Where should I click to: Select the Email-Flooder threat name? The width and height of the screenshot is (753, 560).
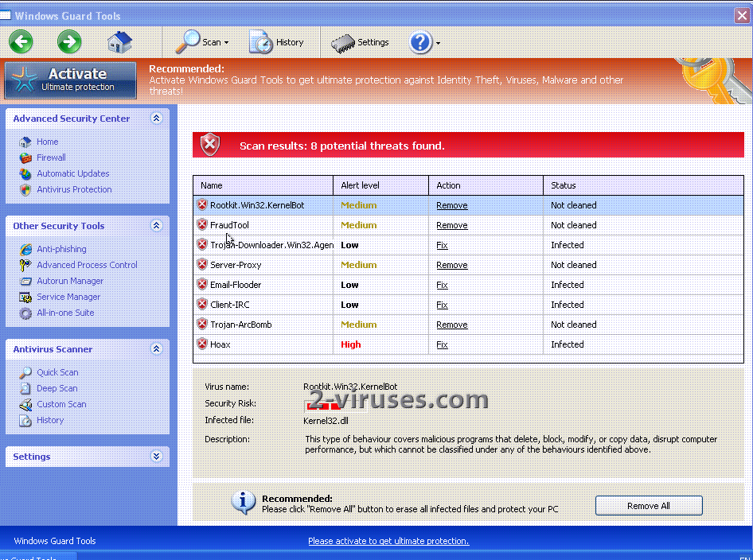236,285
